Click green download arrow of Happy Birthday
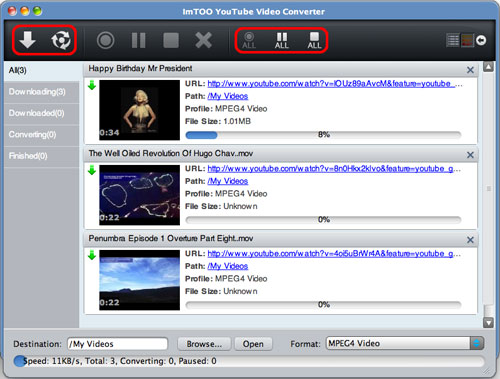The image size is (500, 379). point(92,85)
